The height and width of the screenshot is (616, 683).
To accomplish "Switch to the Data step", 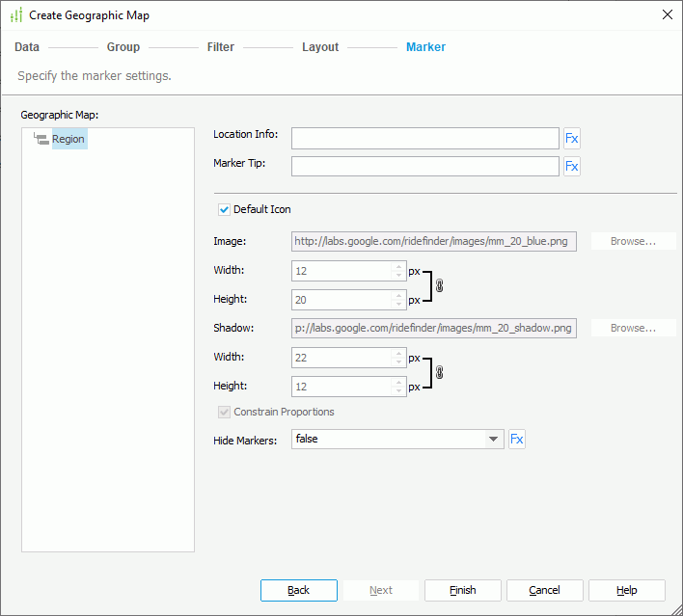I will point(27,47).
